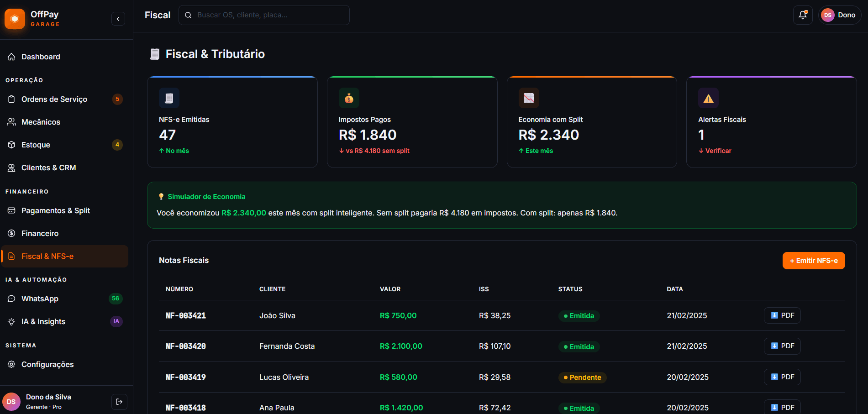
Task: Download the PDF for NF-003421
Action: click(782, 315)
